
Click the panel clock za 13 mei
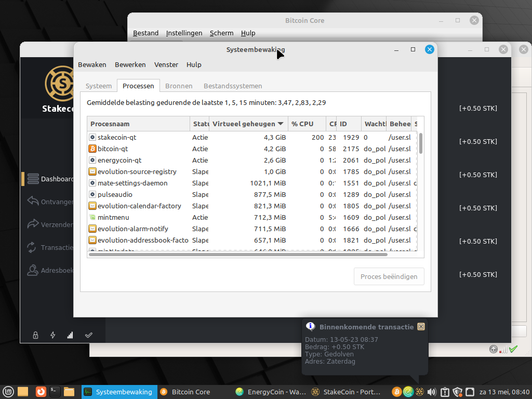coord(504,392)
